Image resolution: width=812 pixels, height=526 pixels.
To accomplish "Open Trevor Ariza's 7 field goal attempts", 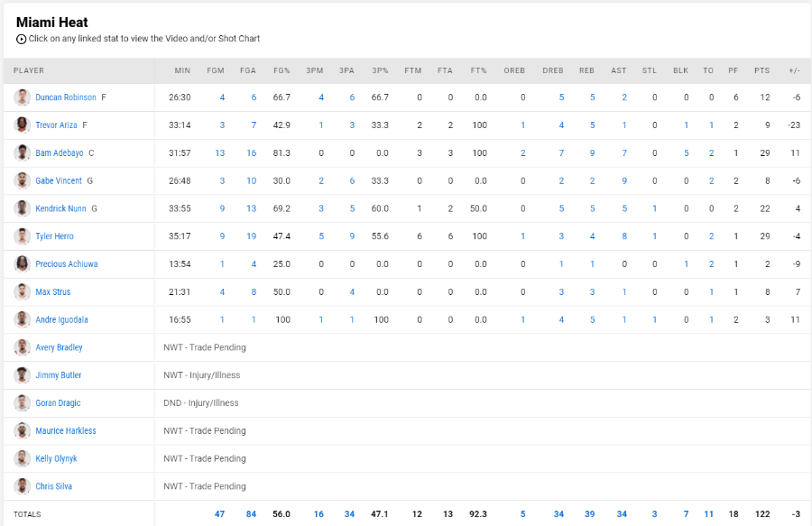I will 254,125.
